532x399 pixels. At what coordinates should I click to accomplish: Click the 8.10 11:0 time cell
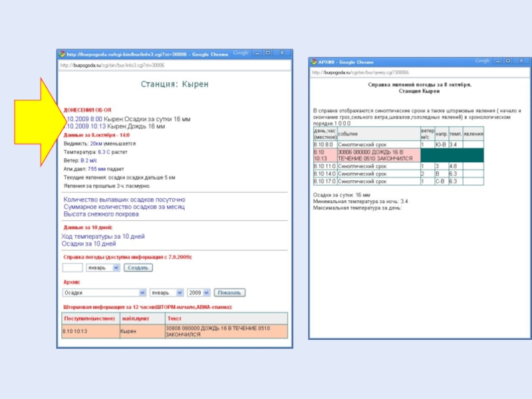325,166
